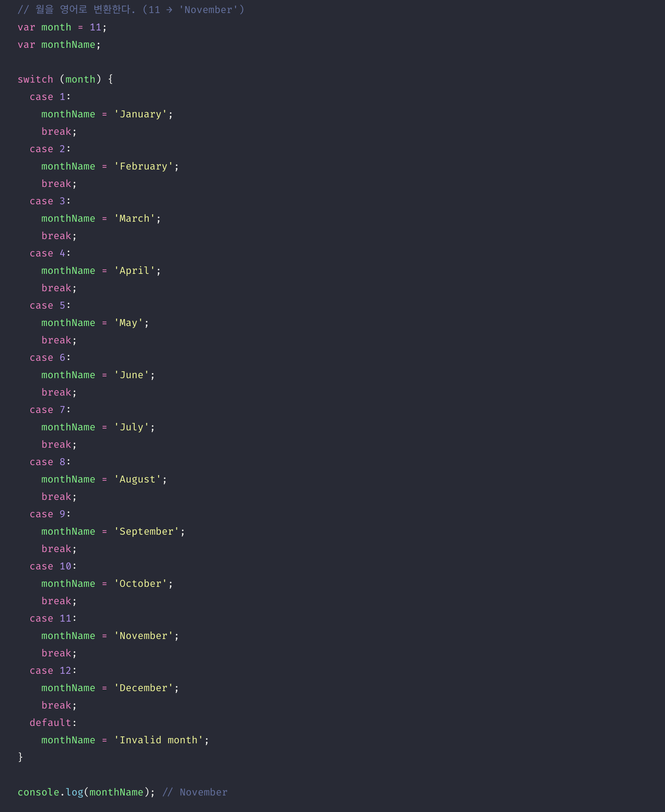Viewport: 665px width, 812px height.
Task: Click the 'August' string literal
Action: [x=137, y=479]
